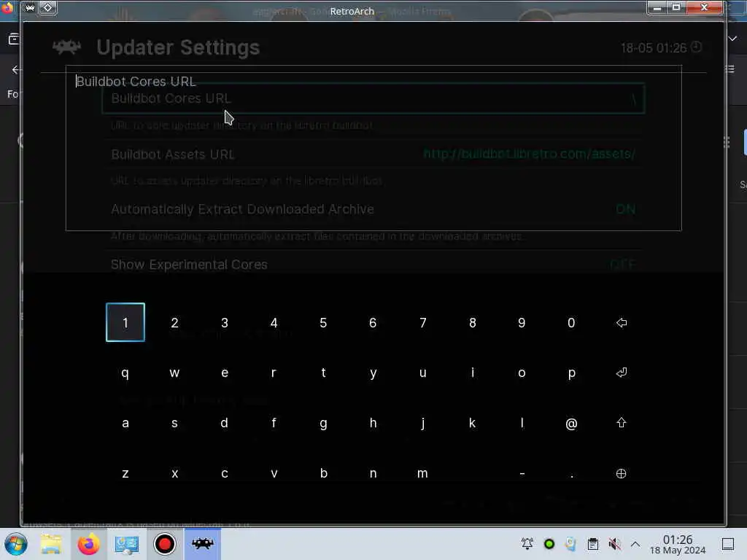The width and height of the screenshot is (747, 560).
Task: Click the x key on the keyboard
Action: [x=175, y=473]
